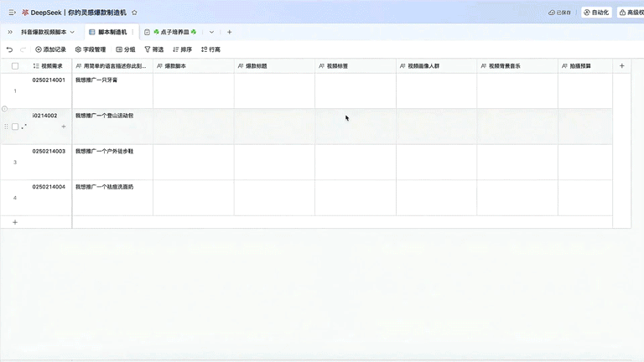This screenshot has width=644, height=362.
Task: Tick the select-all checkbox in header row
Action: point(15,66)
